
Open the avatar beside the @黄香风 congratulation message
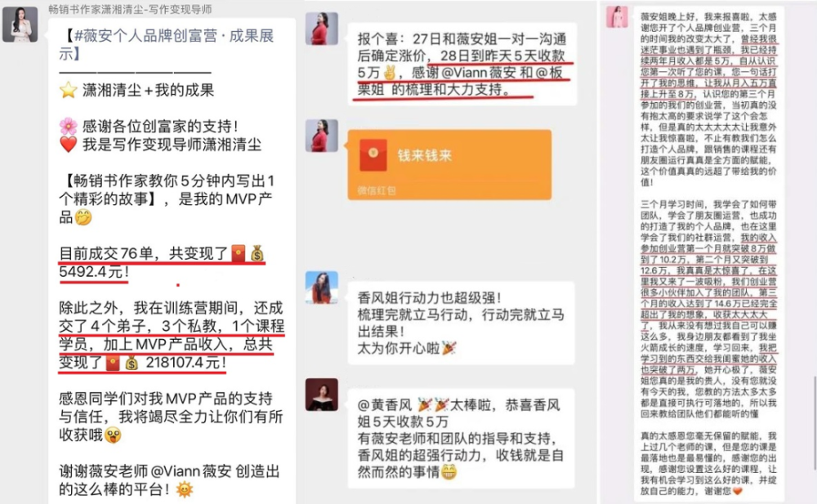click(x=321, y=395)
